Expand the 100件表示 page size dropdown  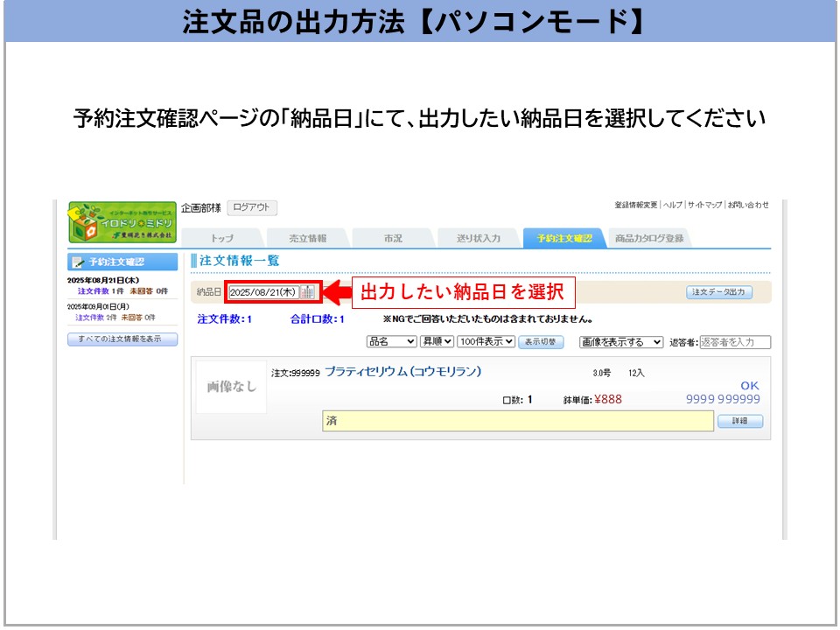(486, 342)
